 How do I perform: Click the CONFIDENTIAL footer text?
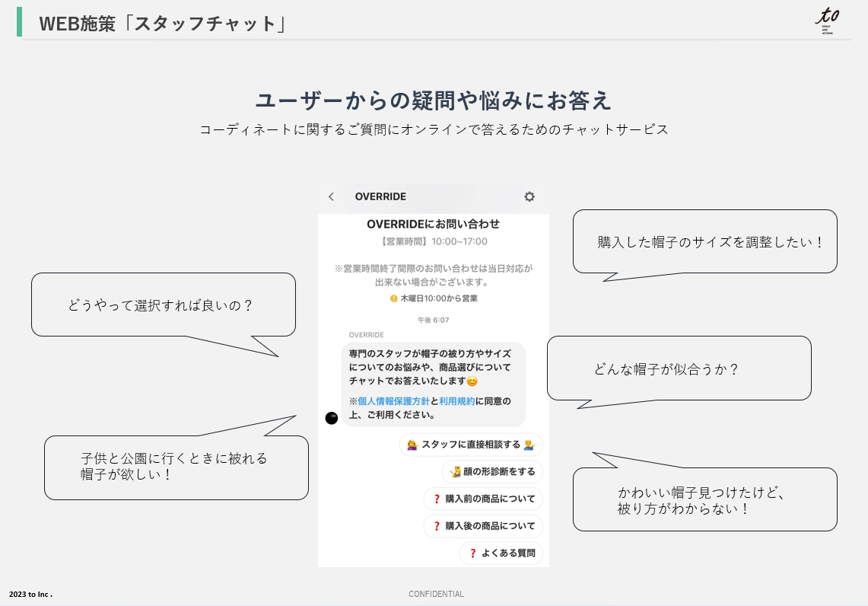tap(436, 594)
